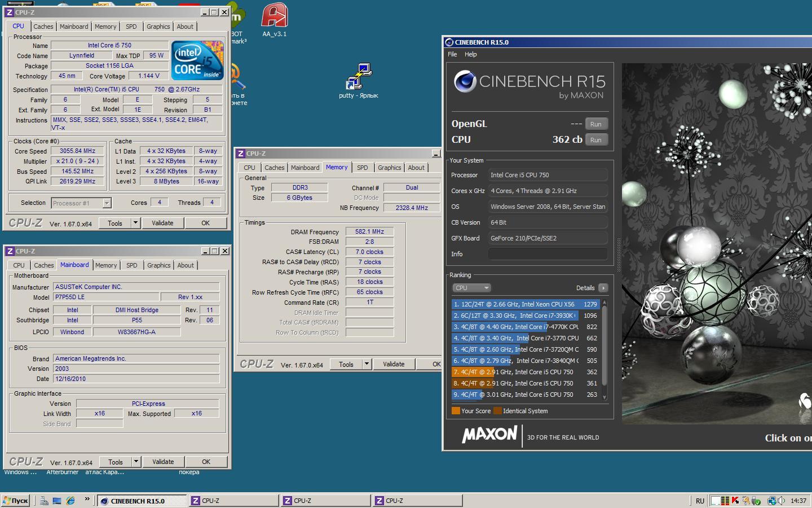Screen dimensions: 812x508
Task: Open Graphics tab in Mainboard CPU-Z window
Action: pyautogui.click(x=158, y=265)
